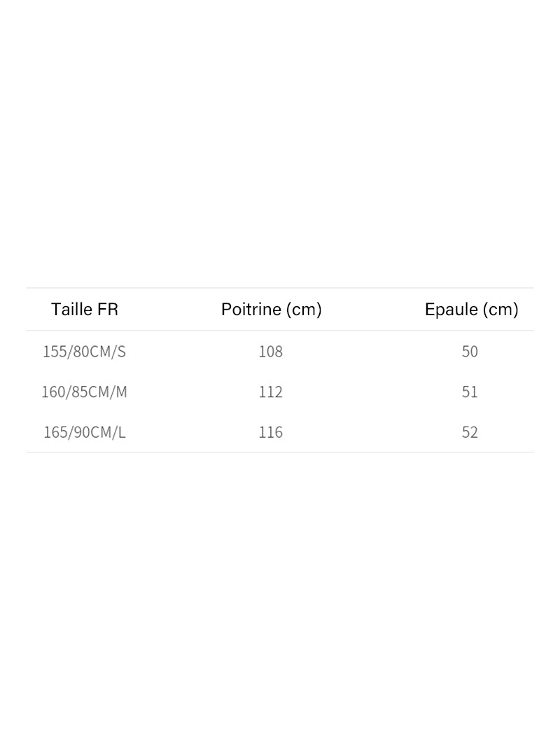Click the chest value 108
Screen dimensions: 560x746
[270, 352]
